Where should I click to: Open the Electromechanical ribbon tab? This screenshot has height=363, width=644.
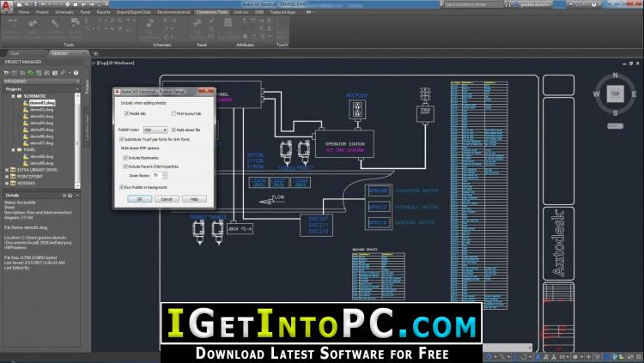pyautogui.click(x=173, y=12)
